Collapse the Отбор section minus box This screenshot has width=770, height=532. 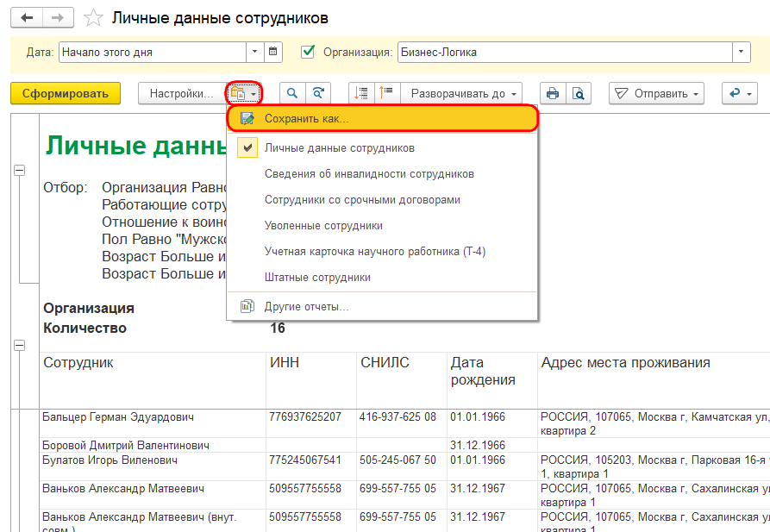[19, 171]
